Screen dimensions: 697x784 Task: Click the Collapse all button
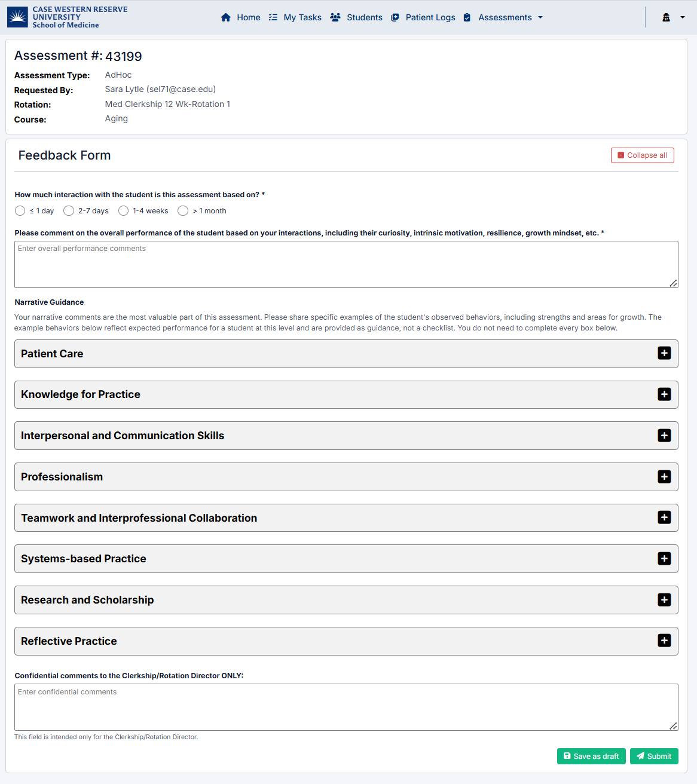[643, 155]
